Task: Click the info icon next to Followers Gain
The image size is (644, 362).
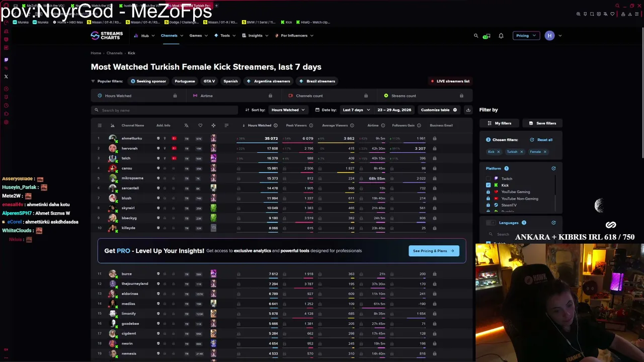Action: click(419, 125)
